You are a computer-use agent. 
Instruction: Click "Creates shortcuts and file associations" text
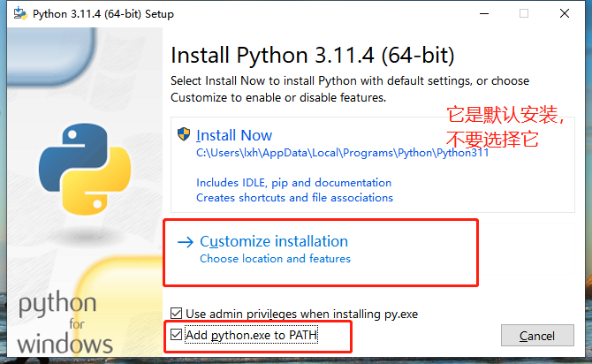294,198
